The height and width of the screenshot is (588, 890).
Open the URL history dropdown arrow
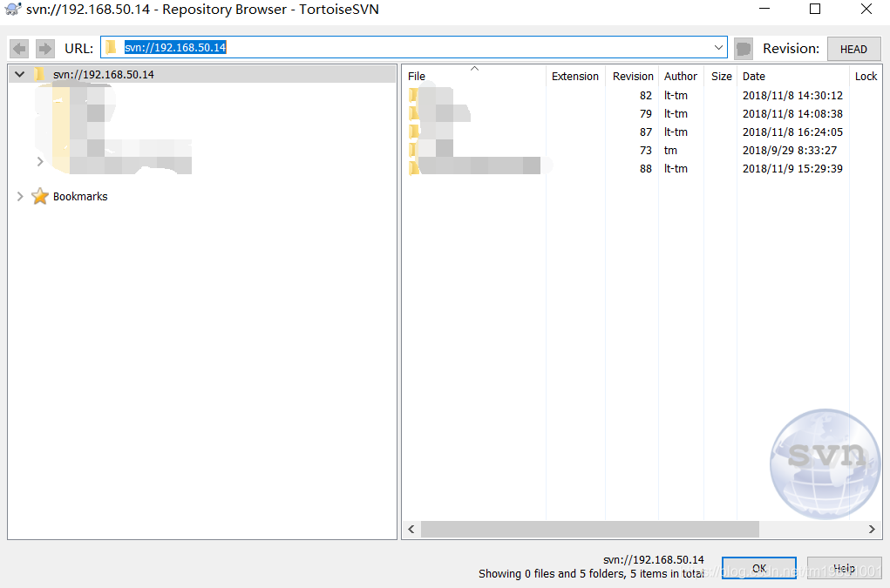click(x=718, y=48)
